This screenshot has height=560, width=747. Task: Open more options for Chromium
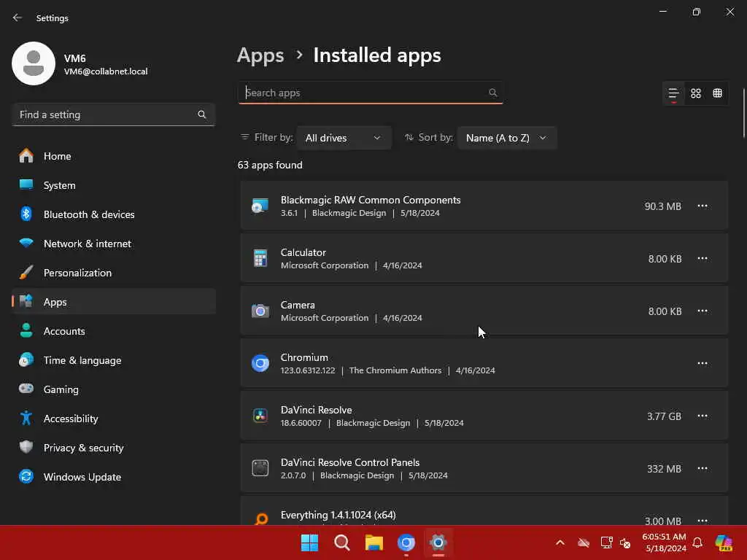tap(703, 363)
